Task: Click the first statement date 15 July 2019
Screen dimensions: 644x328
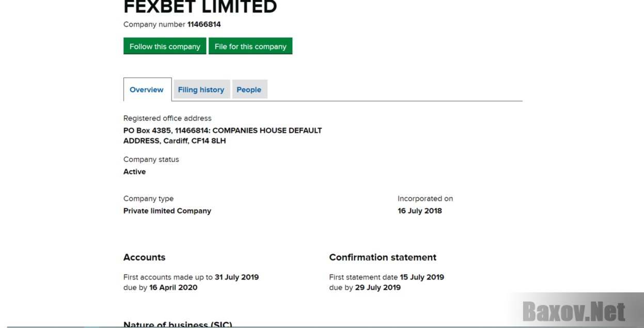Action: click(x=422, y=277)
